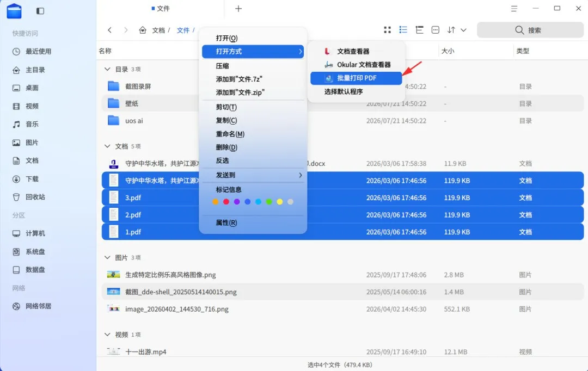Screen dimensions: 588x371
Task: Expand the 打开方式 submenu arrow
Action: pyautogui.click(x=301, y=52)
